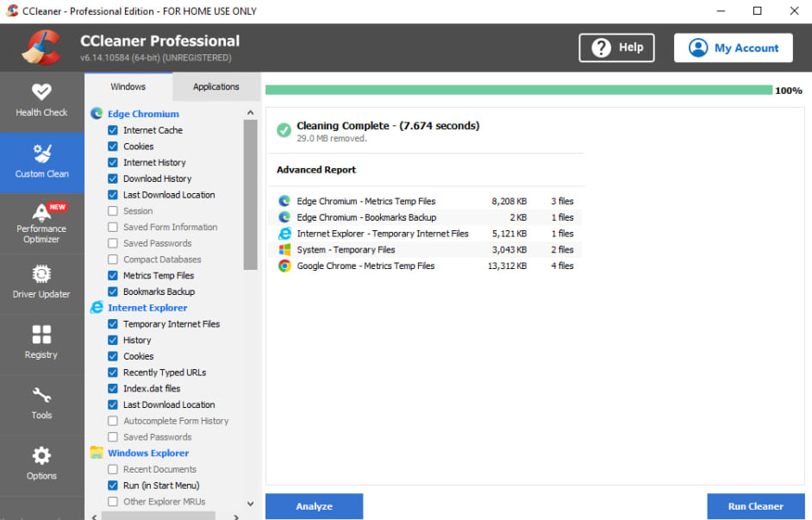Click Internet Explorer icon in report row
The width and height of the screenshot is (812, 520).
[x=284, y=234]
